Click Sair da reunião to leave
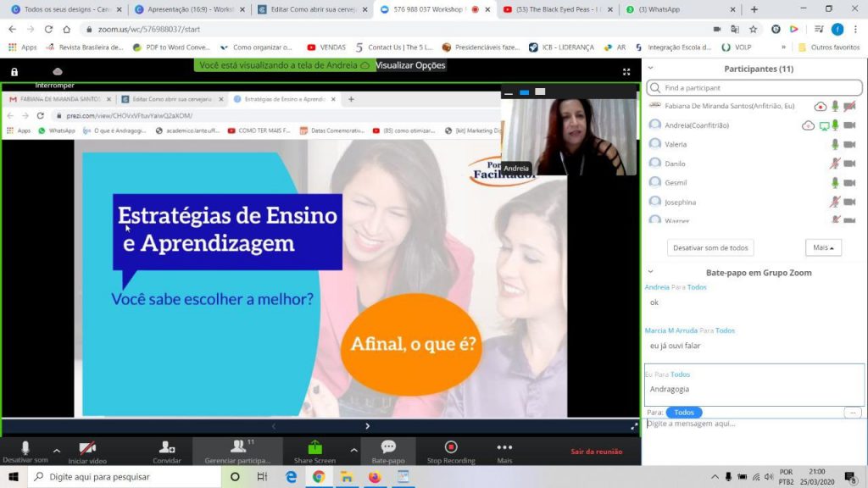 596,452
